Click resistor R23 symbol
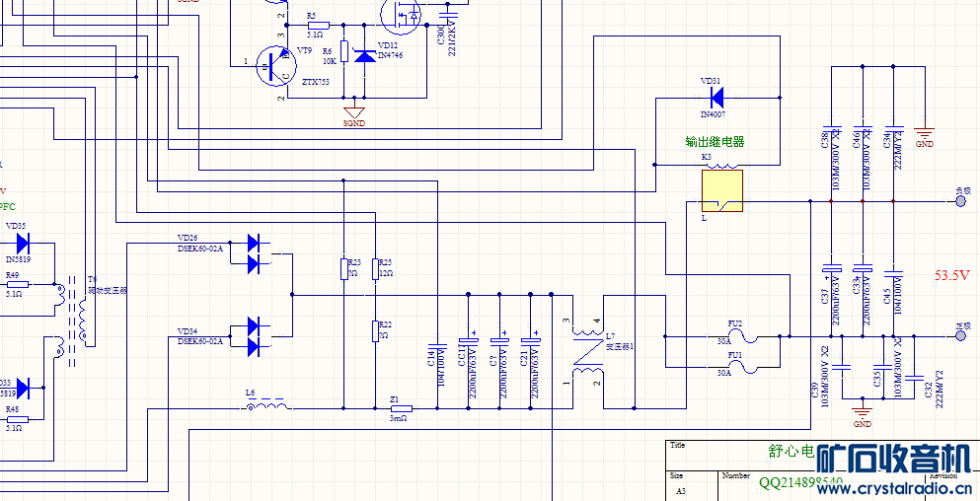980x501 pixels. (343, 268)
